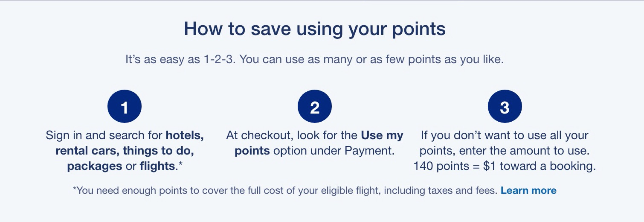This screenshot has height=222, width=644.
Task: Click the step 3 numbered circle icon
Action: [505, 107]
